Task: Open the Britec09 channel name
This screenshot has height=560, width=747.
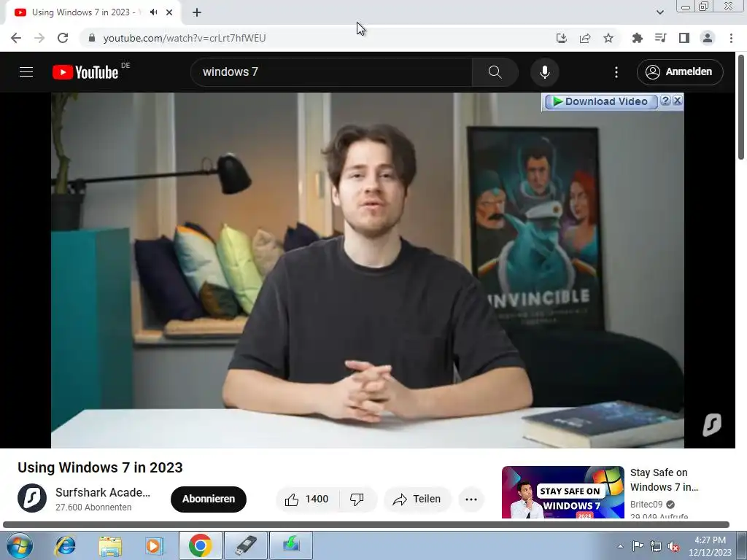Action: [646, 505]
